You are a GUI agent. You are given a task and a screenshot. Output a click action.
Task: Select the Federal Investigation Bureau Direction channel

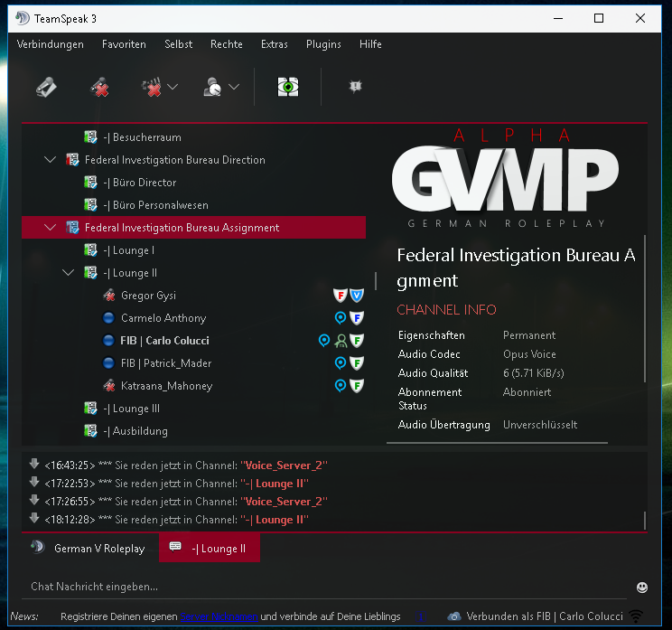pyautogui.click(x=175, y=160)
